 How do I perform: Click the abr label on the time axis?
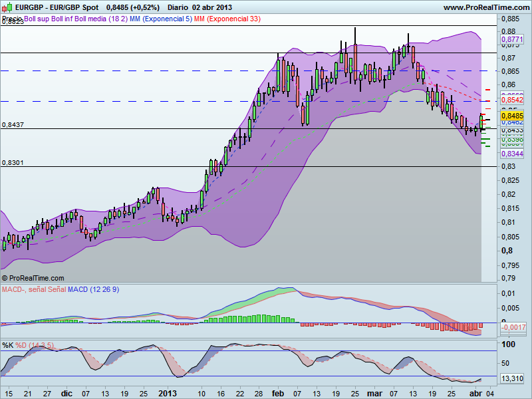pyautogui.click(x=477, y=392)
